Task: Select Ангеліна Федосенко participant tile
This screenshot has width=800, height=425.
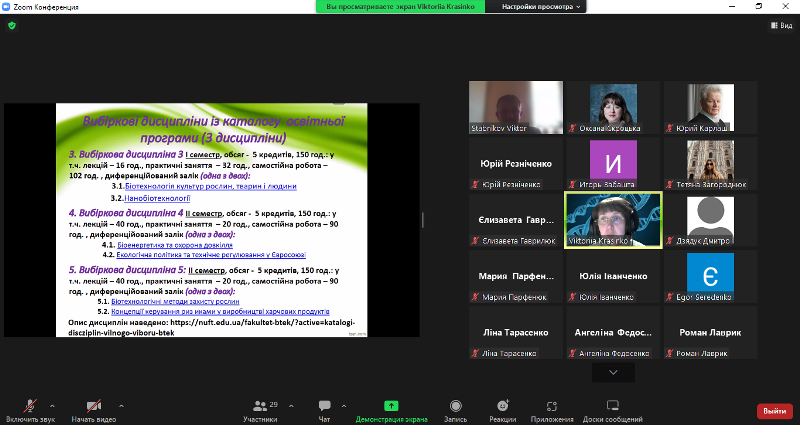Action: click(x=613, y=332)
